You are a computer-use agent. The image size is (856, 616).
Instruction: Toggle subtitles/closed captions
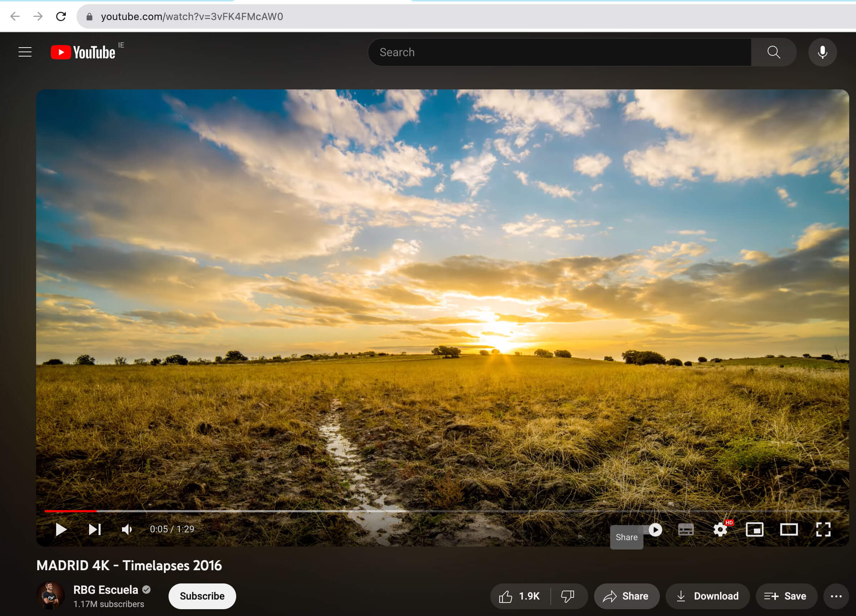point(685,530)
